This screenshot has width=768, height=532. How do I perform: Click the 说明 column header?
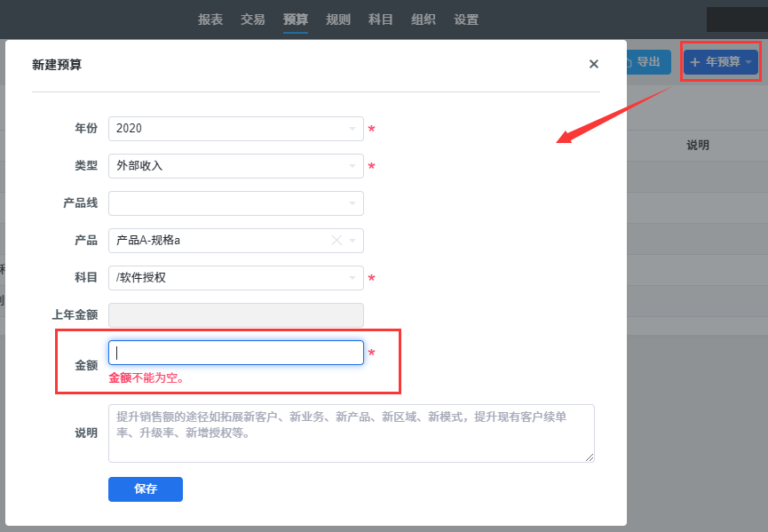coord(698,145)
